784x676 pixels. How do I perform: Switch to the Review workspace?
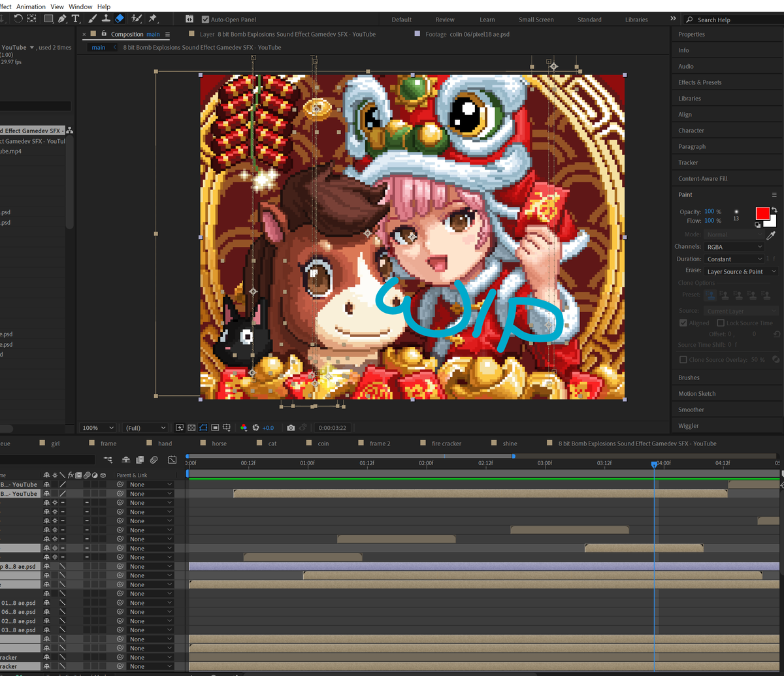445,20
